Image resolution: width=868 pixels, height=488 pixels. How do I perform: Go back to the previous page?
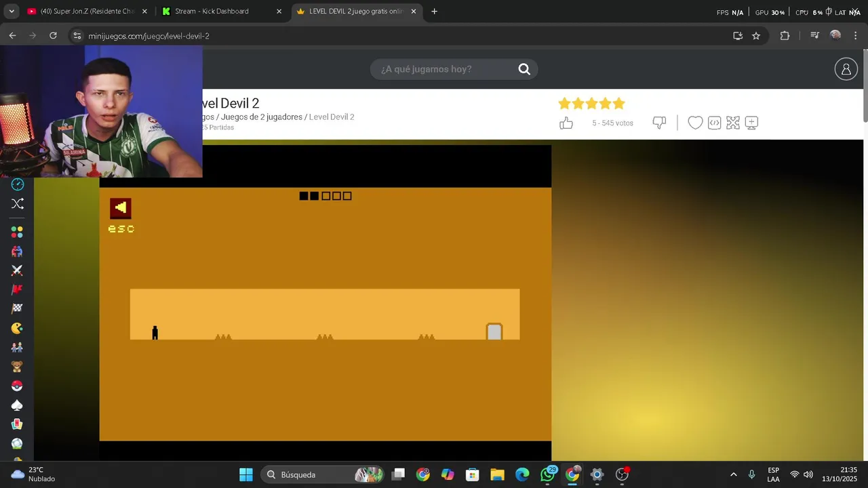[x=12, y=35]
